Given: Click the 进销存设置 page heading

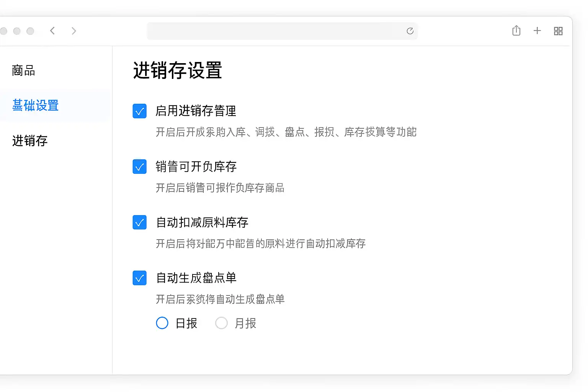Looking at the screenshot, I should point(177,70).
